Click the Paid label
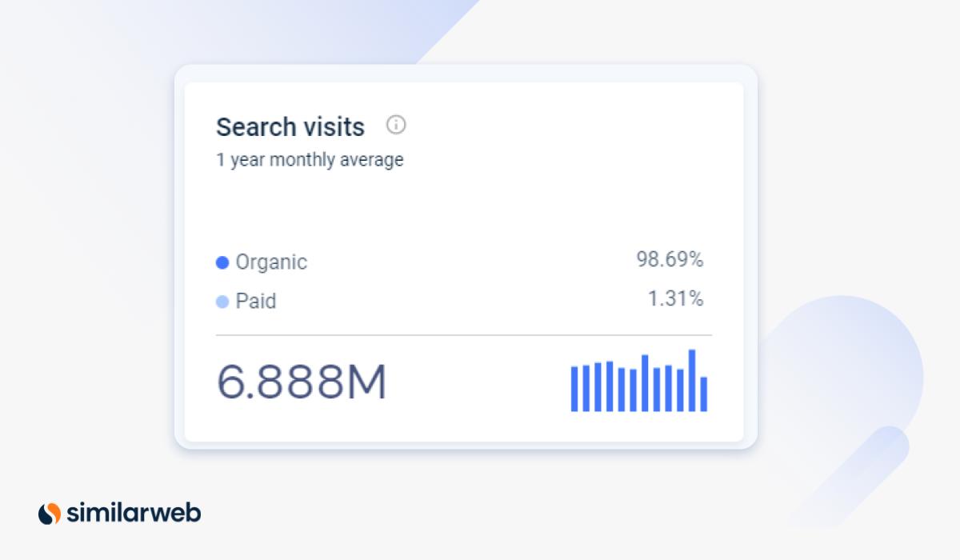Screen dimensions: 960x560 256,302
